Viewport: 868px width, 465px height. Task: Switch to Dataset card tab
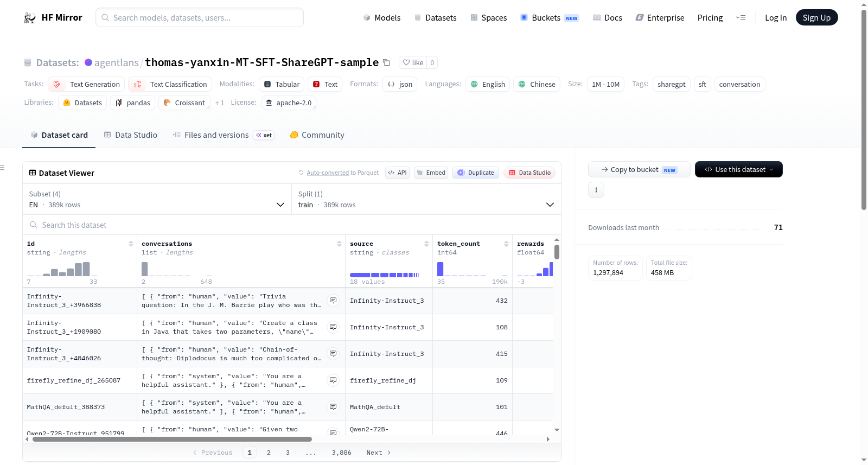[59, 135]
